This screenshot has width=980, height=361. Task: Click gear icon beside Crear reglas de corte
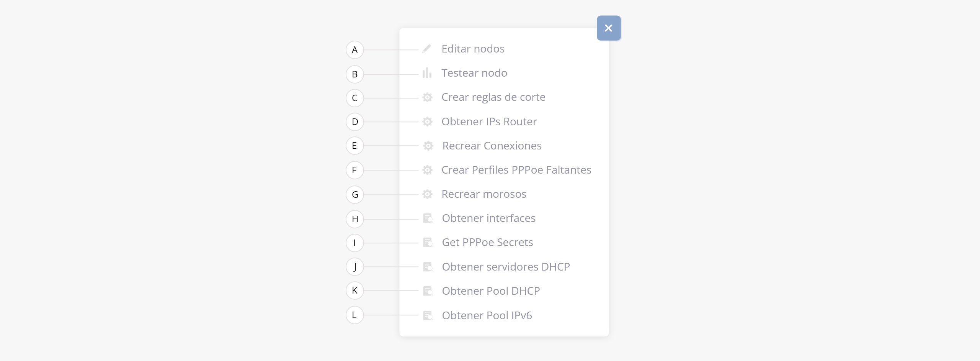tap(427, 97)
